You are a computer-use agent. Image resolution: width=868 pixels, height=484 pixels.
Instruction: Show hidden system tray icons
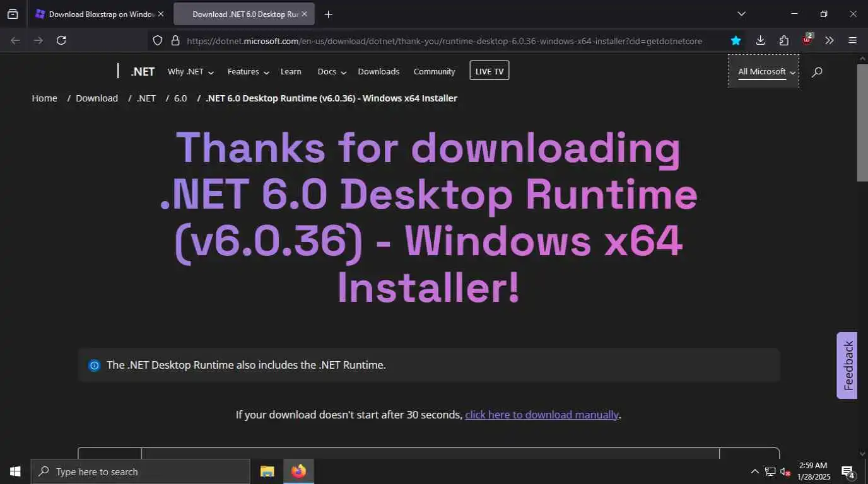tap(754, 471)
